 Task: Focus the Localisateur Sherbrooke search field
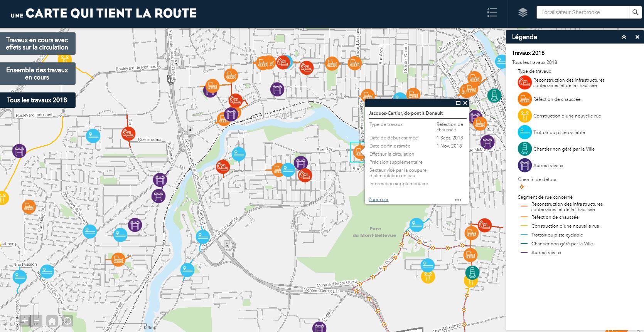[583, 12]
